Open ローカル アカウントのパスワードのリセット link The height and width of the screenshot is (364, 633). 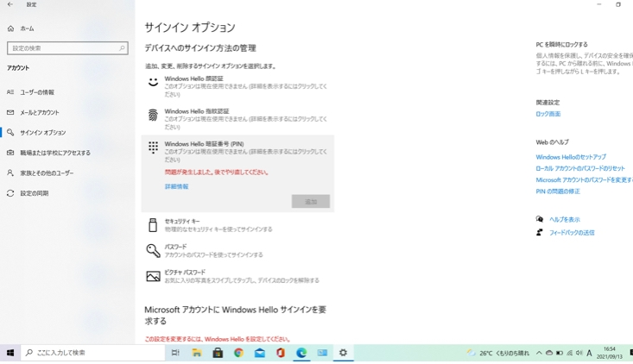point(580,168)
